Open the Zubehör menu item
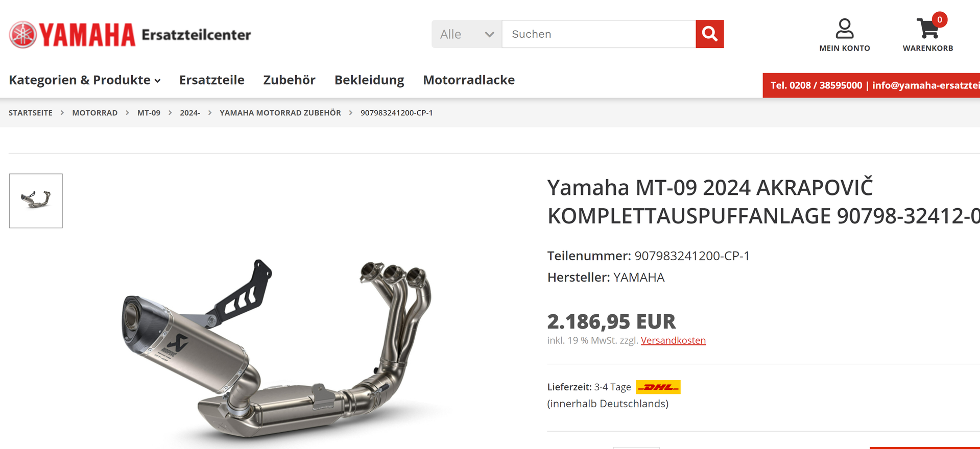This screenshot has width=980, height=449. click(x=289, y=80)
